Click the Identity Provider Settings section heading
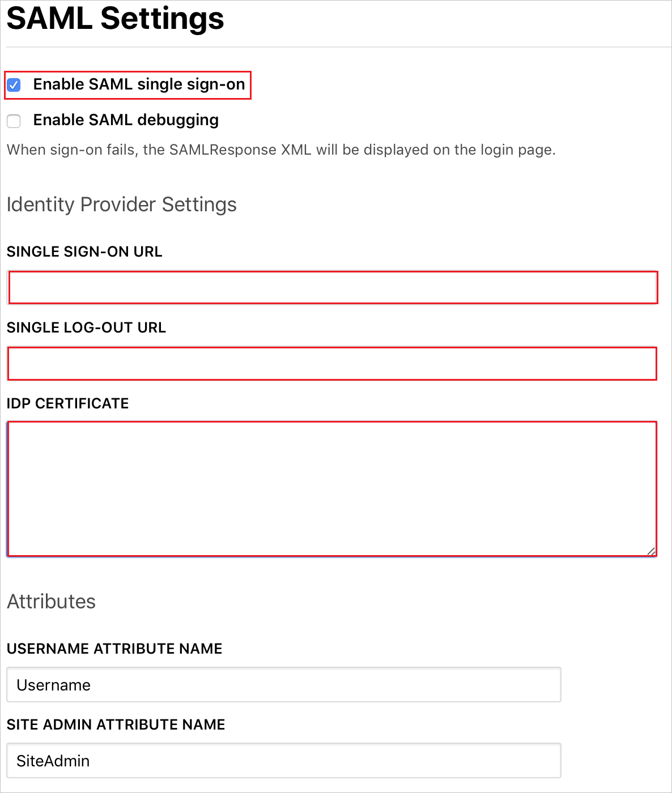Viewport: 672px width, 793px height. click(x=122, y=204)
